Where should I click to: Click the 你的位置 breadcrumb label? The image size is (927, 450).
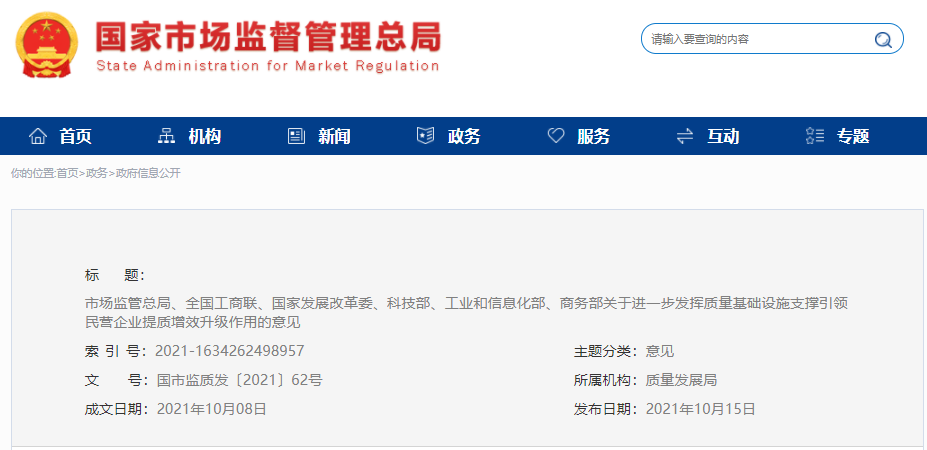pos(33,173)
